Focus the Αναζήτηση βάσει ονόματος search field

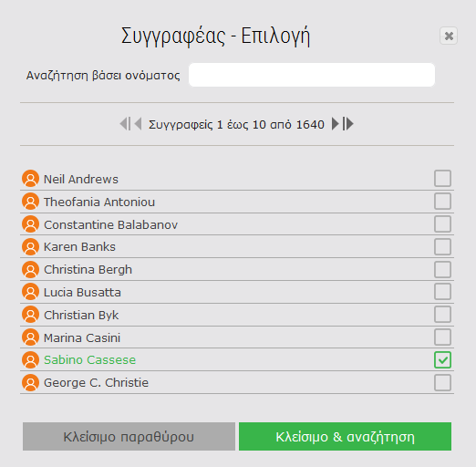[x=312, y=75]
